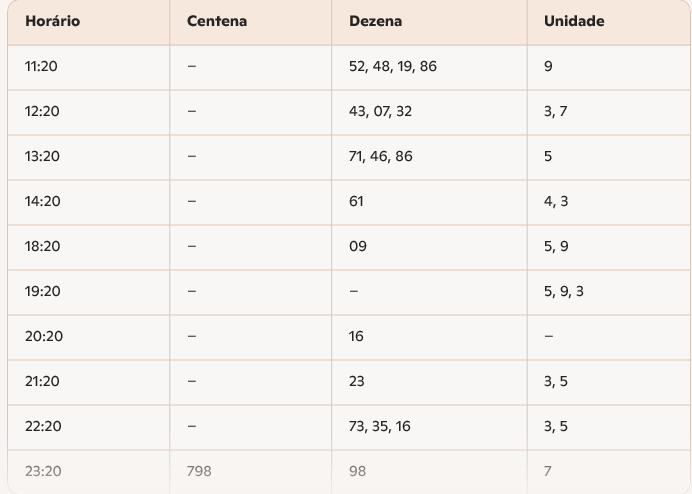Select the 12:20 time cell
The height and width of the screenshot is (494, 692).
tap(42, 112)
